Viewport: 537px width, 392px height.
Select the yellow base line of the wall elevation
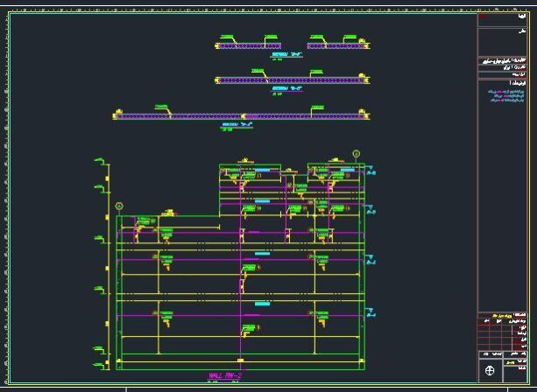[x=239, y=359]
